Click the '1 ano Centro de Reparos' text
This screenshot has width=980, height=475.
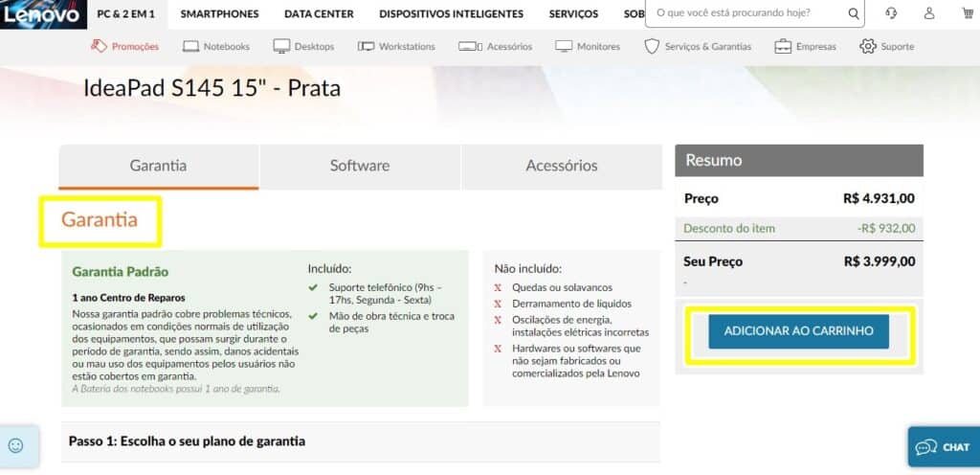point(129,298)
